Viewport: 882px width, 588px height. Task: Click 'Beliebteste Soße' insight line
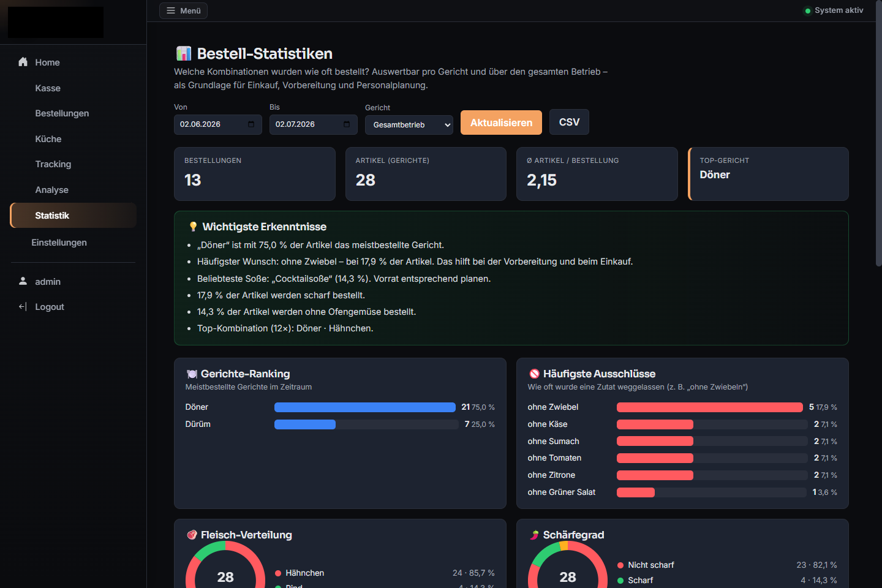point(344,279)
